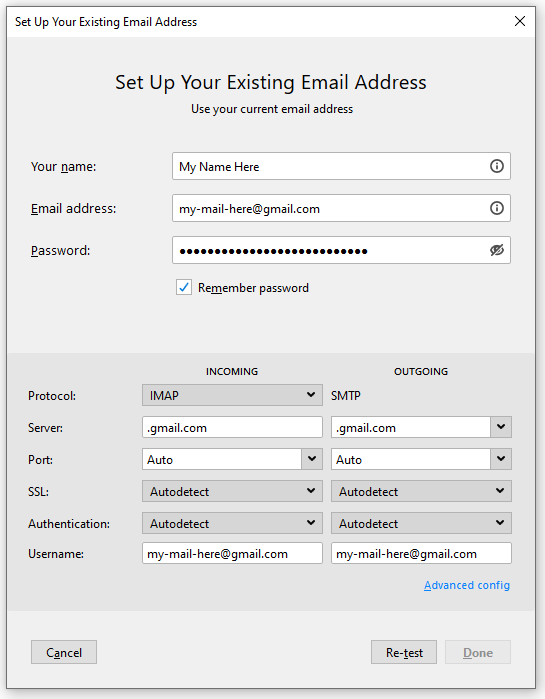Click the info icon in Email address field

496,208
